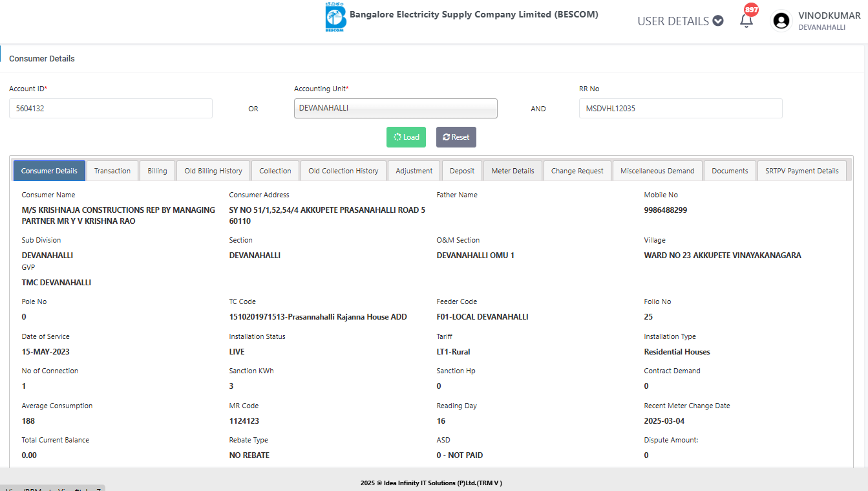868x491 pixels.
Task: Select the Old Billing History tab
Action: click(213, 171)
